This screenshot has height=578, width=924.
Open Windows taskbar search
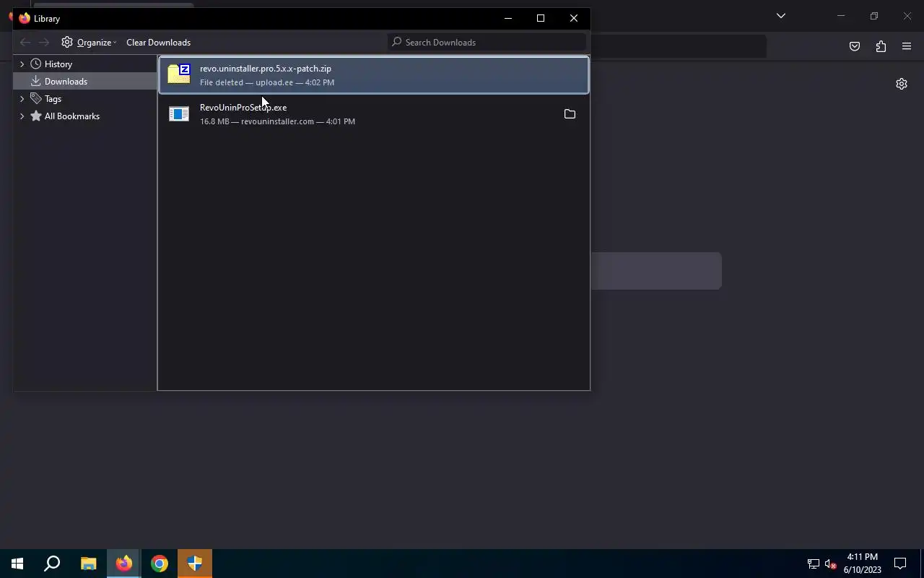52,564
